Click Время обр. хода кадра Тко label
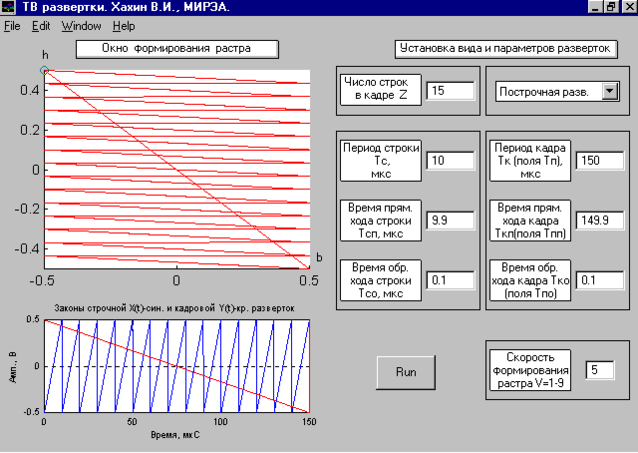The image size is (638, 453). [x=530, y=280]
